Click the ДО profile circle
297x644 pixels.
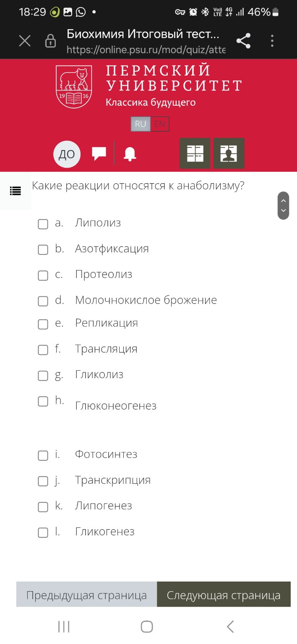[x=67, y=153]
